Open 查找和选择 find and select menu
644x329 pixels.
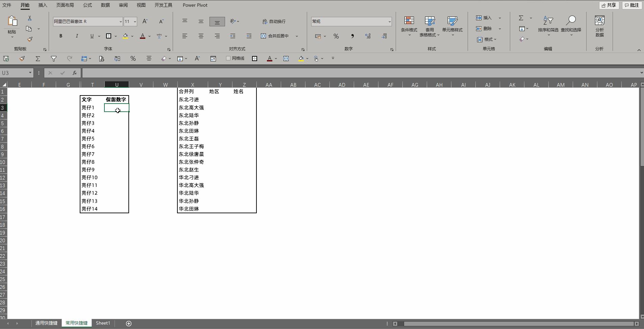pyautogui.click(x=571, y=26)
